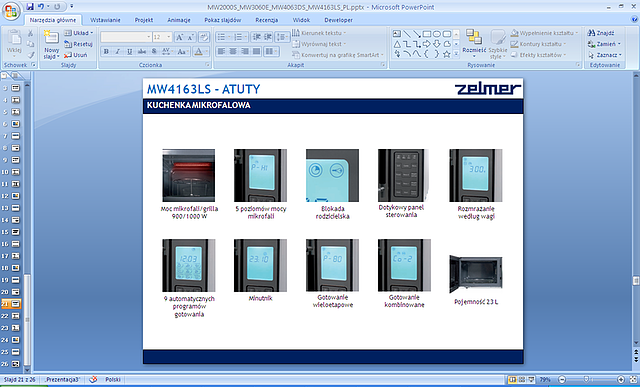Toggle italic formatting button
The height and width of the screenshot is (387, 640).
pos(118,51)
